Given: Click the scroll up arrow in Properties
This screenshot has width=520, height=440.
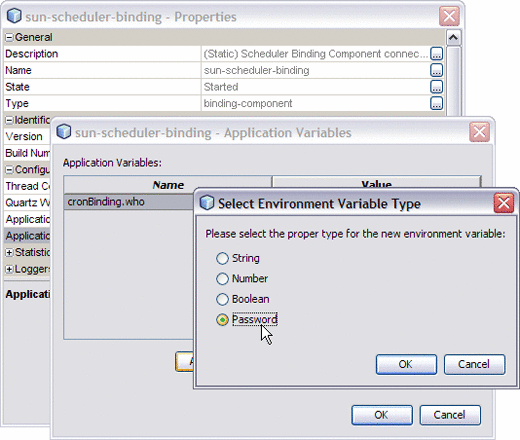Looking at the screenshot, I should (x=453, y=37).
